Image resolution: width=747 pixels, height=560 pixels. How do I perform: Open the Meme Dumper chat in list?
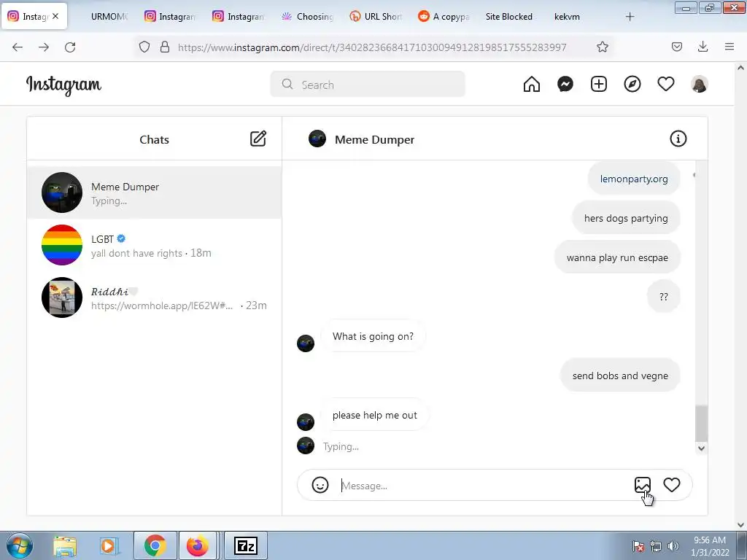tap(155, 192)
